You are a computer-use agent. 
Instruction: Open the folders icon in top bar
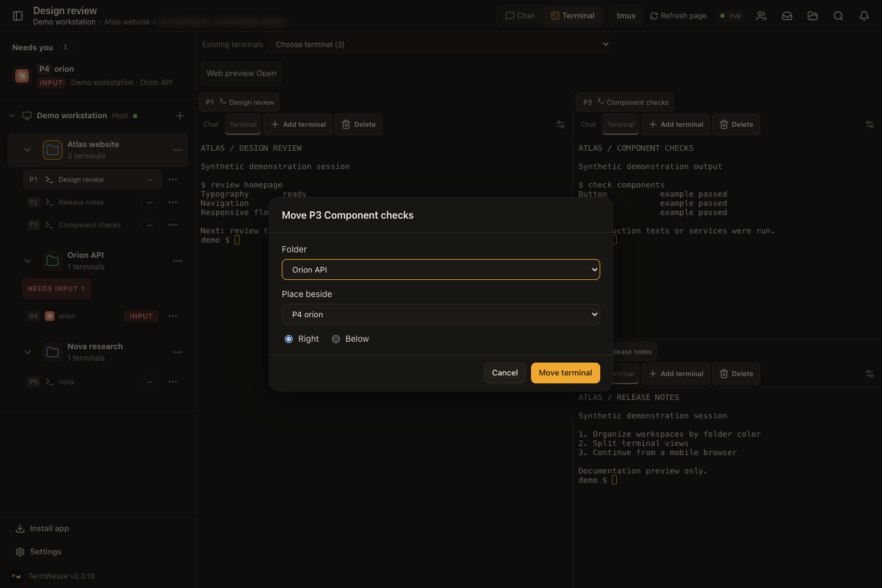pyautogui.click(x=813, y=16)
